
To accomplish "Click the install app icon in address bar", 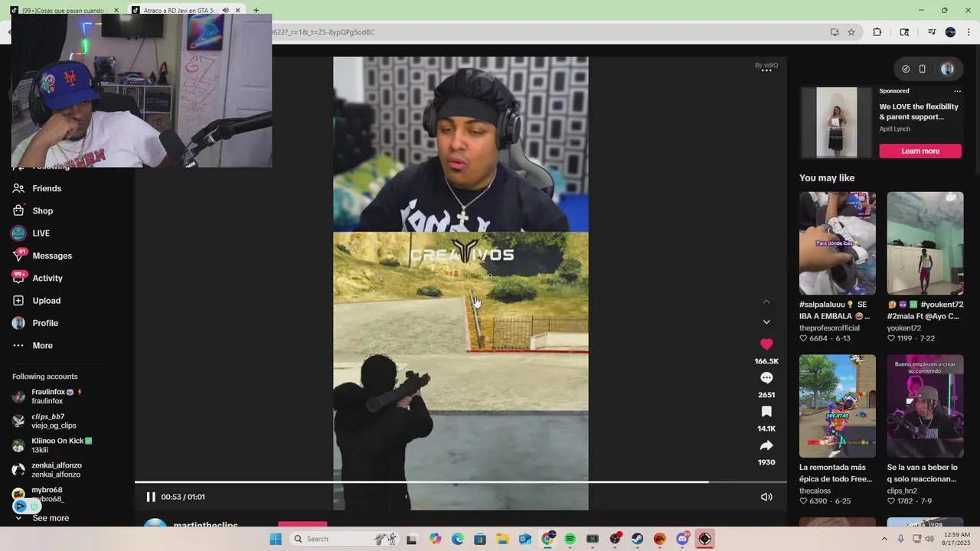I will [x=835, y=32].
